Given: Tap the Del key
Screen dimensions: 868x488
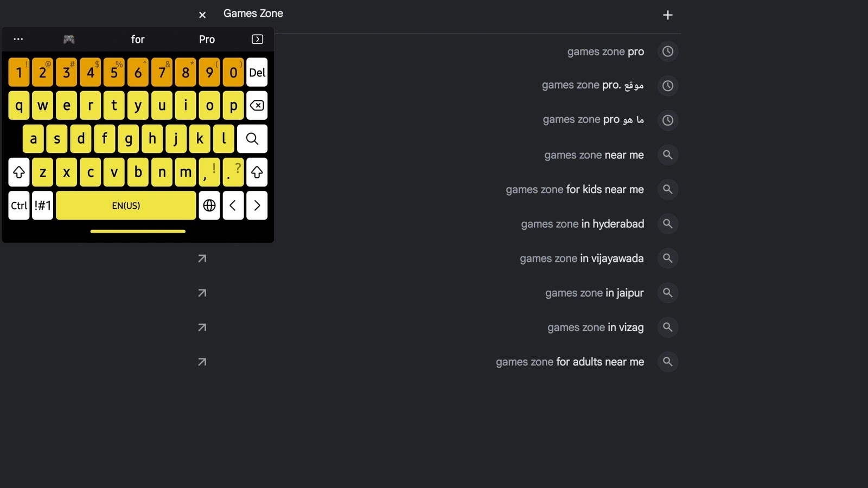Looking at the screenshot, I should (257, 72).
